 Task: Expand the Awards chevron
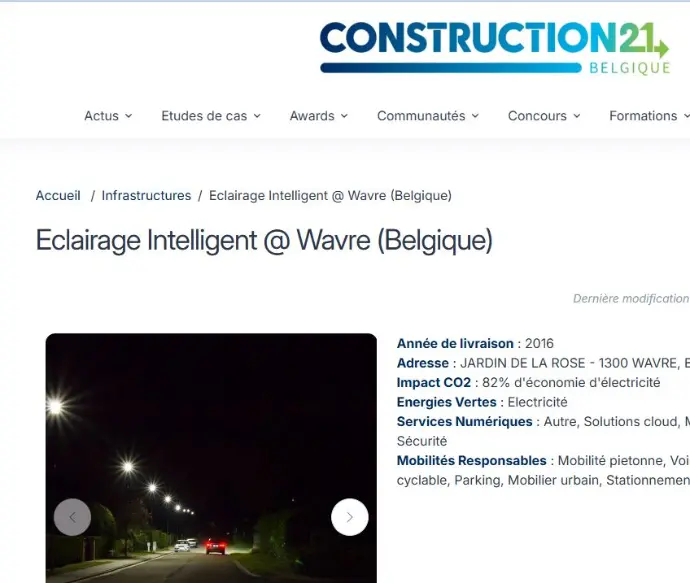[345, 116]
